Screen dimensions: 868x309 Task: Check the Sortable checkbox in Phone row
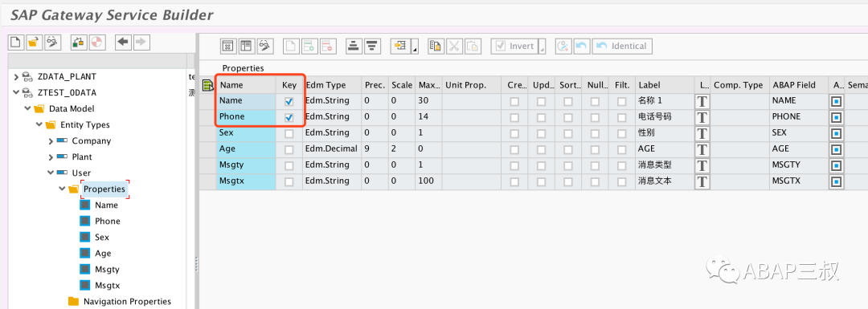click(x=568, y=118)
